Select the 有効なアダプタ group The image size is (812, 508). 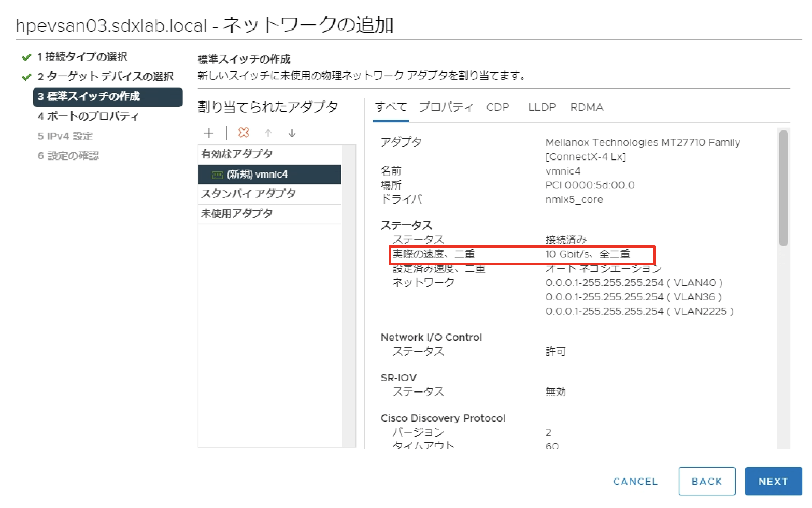[x=269, y=154]
